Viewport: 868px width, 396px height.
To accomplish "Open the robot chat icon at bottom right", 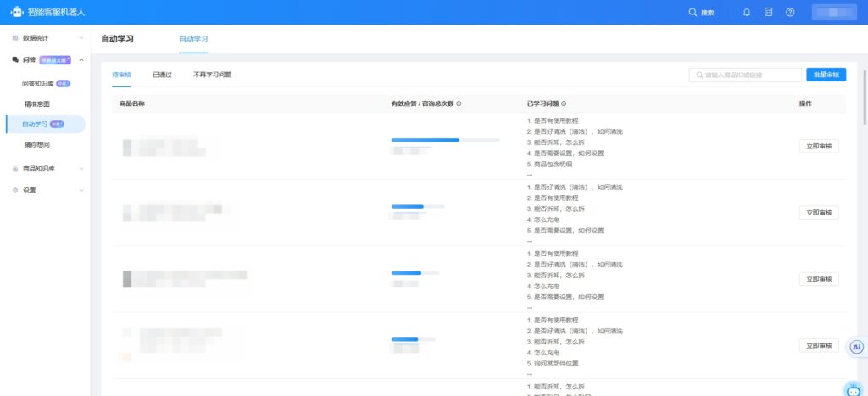I will [x=854, y=389].
